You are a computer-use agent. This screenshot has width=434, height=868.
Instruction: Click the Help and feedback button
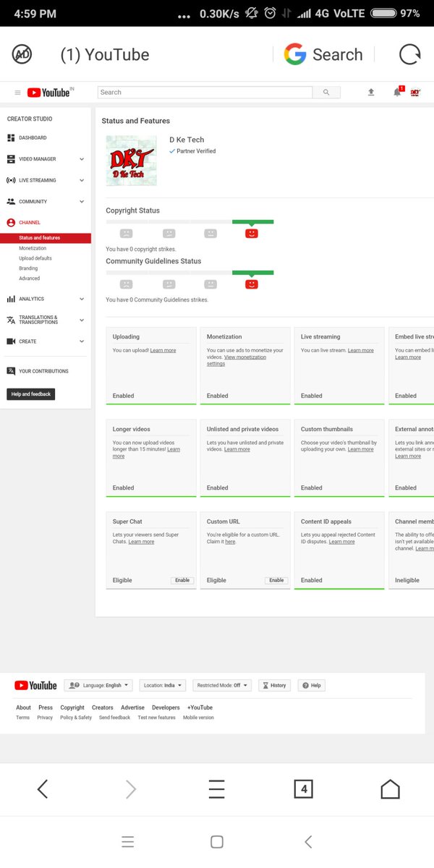click(31, 394)
